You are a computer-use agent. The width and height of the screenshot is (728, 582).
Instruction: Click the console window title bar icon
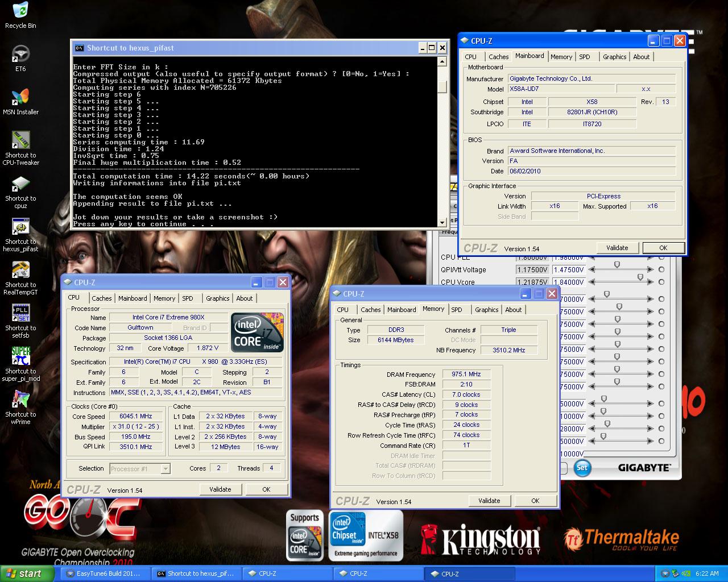point(80,48)
